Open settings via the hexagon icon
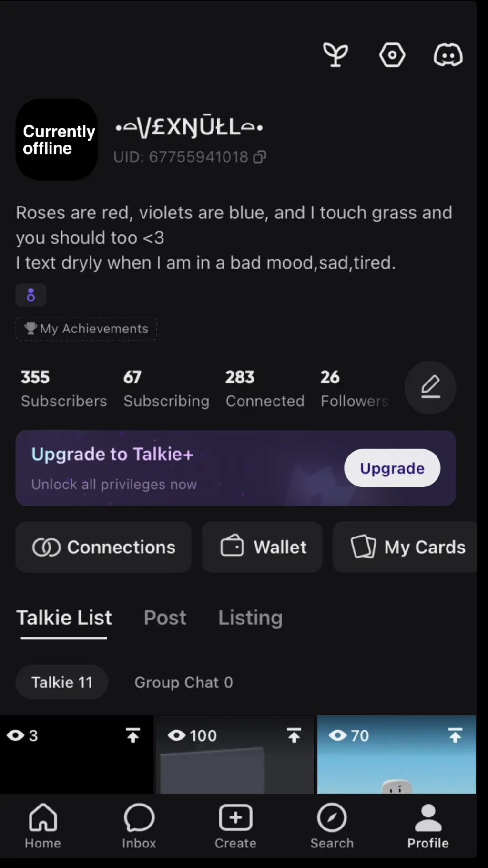 pyautogui.click(x=392, y=55)
